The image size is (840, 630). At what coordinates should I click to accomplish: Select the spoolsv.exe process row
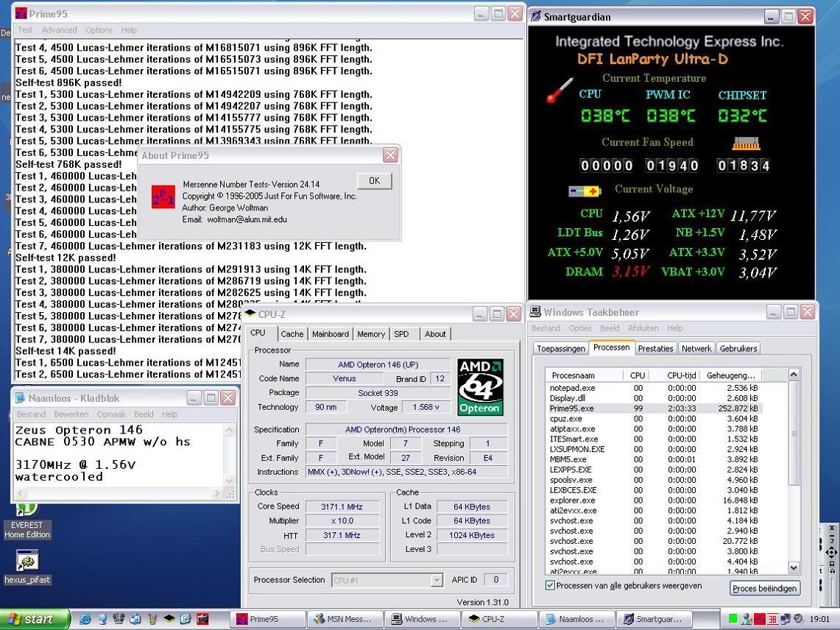point(654,480)
